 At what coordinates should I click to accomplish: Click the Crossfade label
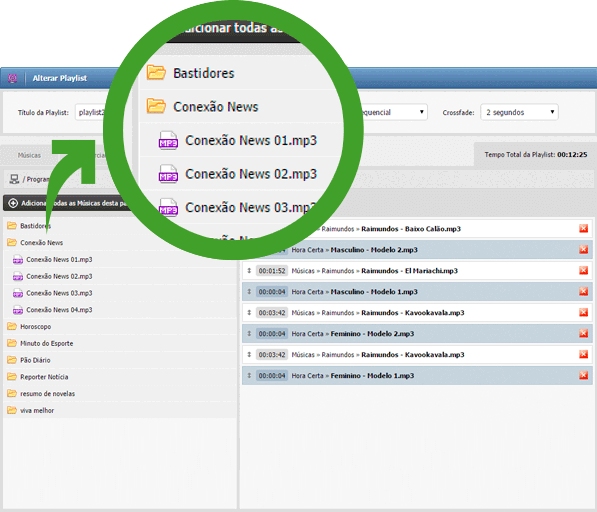pos(458,113)
